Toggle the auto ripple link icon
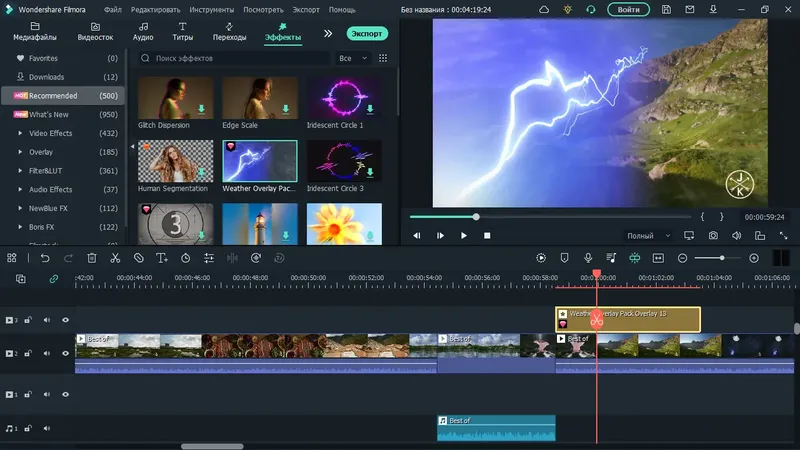Viewport: 800px width, 450px height. tap(54, 279)
